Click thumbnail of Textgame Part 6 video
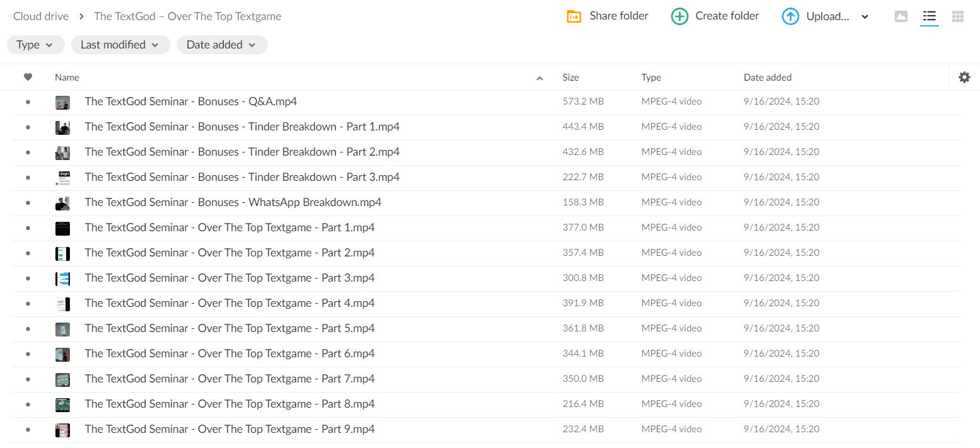The width and height of the screenshot is (980, 448). click(x=62, y=354)
